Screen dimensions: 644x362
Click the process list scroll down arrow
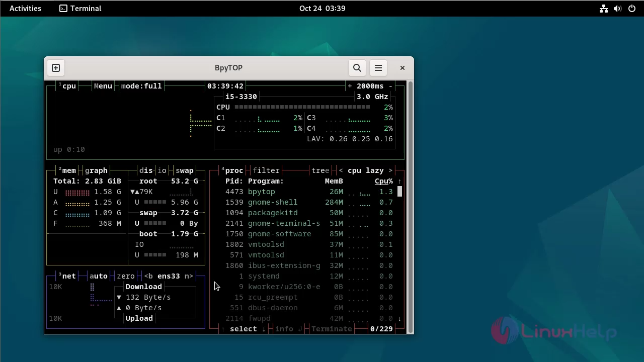point(399,318)
